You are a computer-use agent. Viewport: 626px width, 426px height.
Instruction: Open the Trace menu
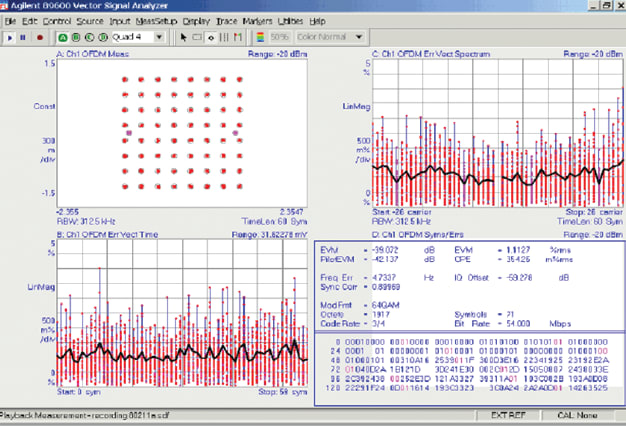(x=226, y=21)
